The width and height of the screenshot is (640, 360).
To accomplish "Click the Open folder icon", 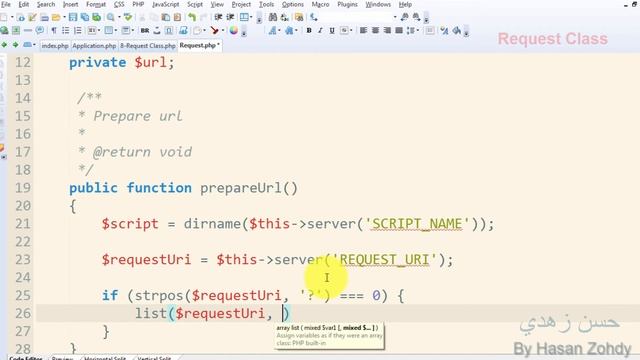I will tap(56, 17).
